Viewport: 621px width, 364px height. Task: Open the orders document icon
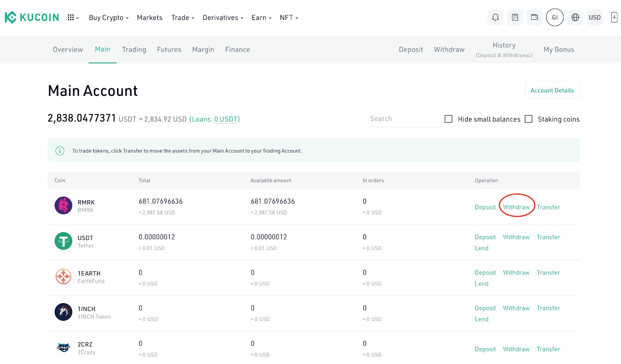click(515, 17)
